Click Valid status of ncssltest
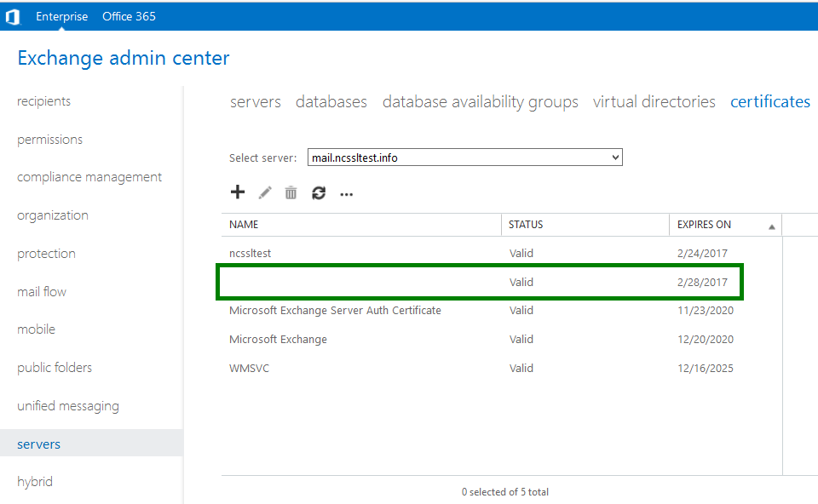 pos(521,254)
